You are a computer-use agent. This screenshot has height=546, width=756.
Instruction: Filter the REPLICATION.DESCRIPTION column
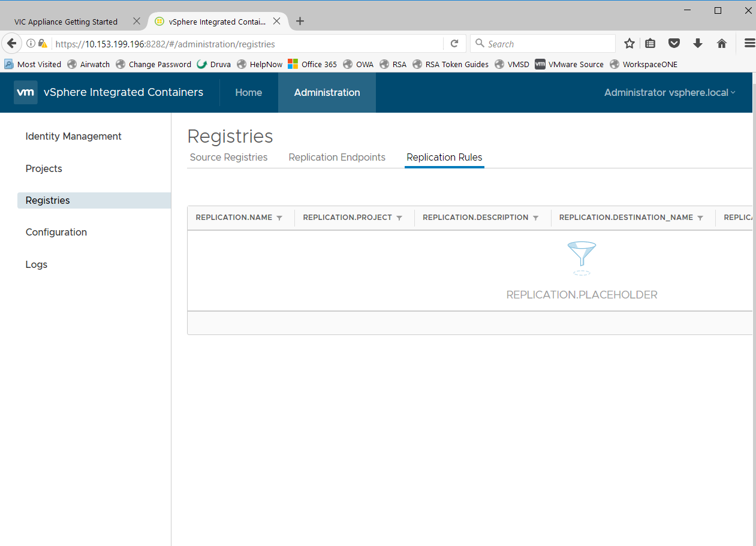click(x=536, y=218)
